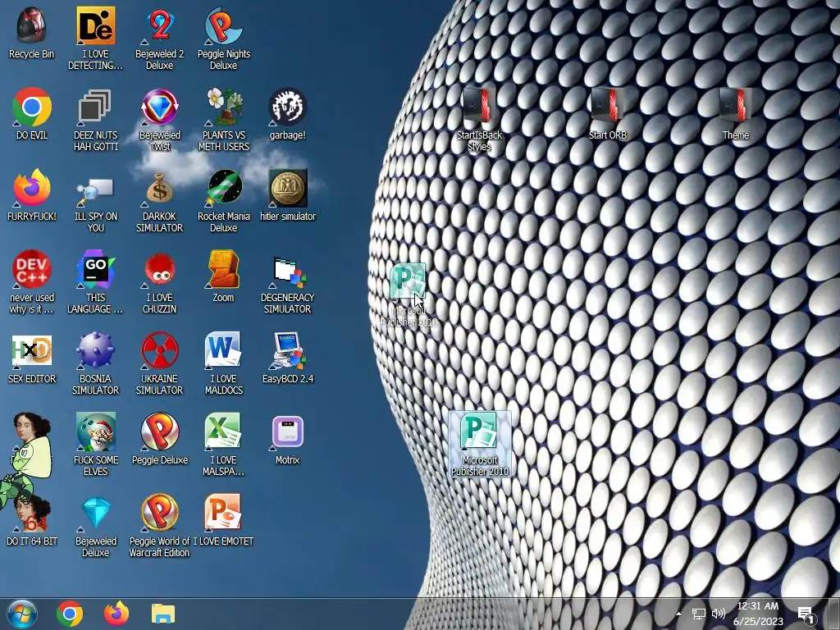Select the Dev C++ desktop icon

click(32, 269)
